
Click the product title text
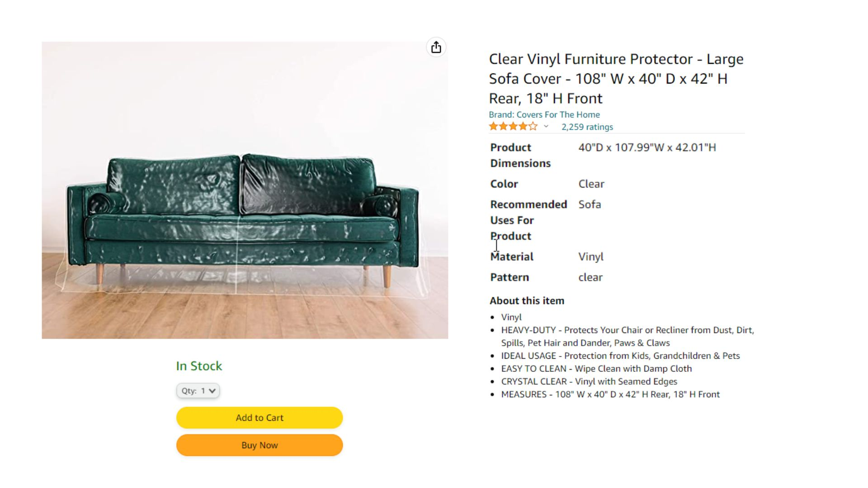tap(616, 79)
